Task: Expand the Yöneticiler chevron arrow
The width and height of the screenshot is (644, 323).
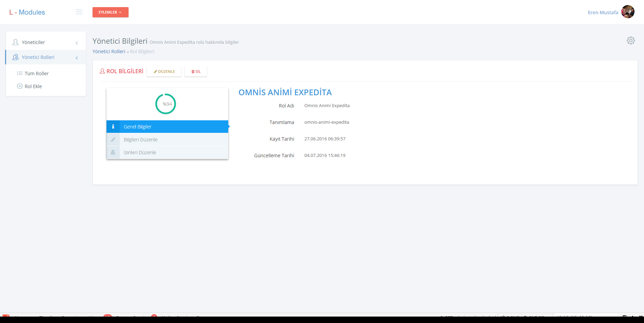Action: coord(77,43)
